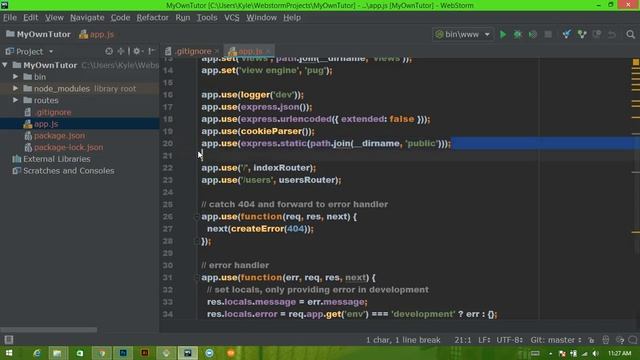Open volume control in system tray
This screenshot has width=640, height=360.
click(596, 353)
